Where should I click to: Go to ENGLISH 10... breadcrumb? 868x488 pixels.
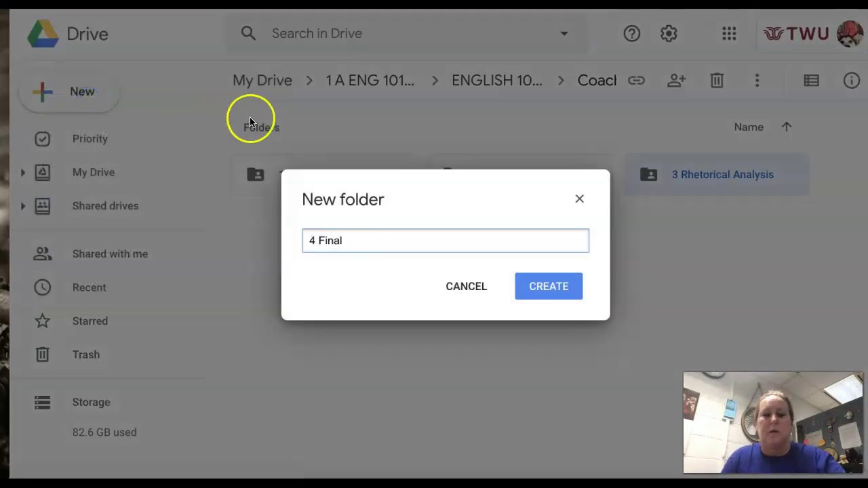[497, 80]
